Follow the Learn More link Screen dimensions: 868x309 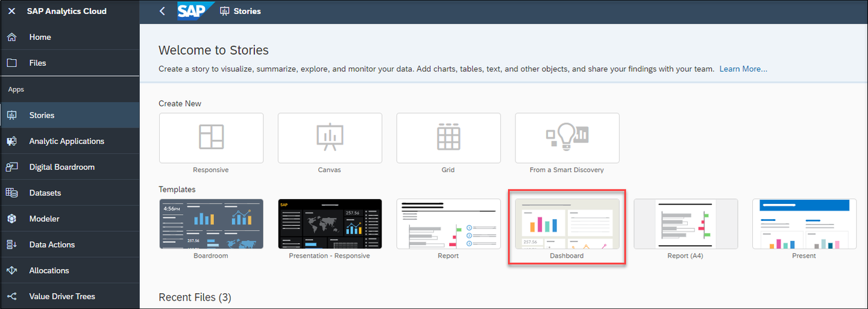[x=743, y=69]
